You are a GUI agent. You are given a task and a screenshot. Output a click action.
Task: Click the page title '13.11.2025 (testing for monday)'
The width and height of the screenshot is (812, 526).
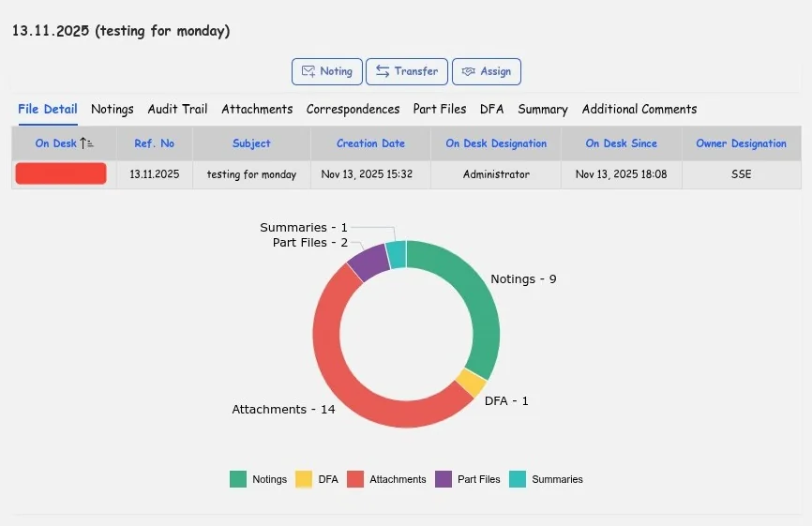click(121, 31)
